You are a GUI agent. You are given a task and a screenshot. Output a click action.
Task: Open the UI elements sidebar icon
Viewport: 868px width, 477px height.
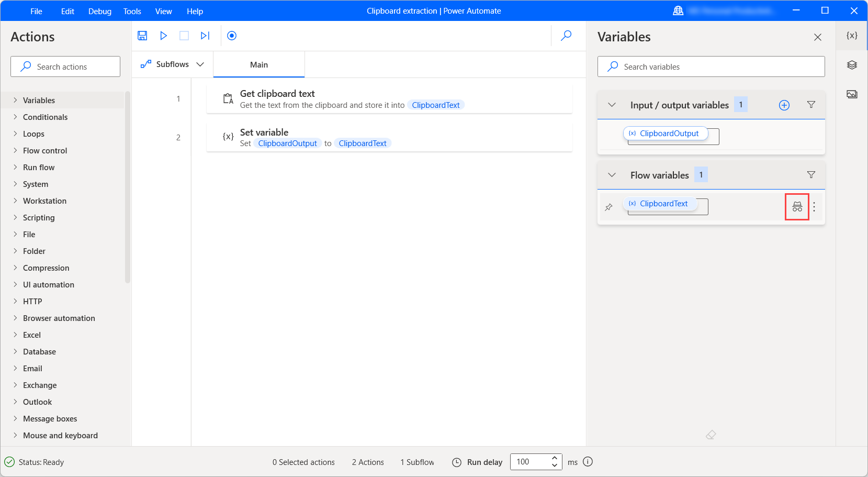coord(852,65)
